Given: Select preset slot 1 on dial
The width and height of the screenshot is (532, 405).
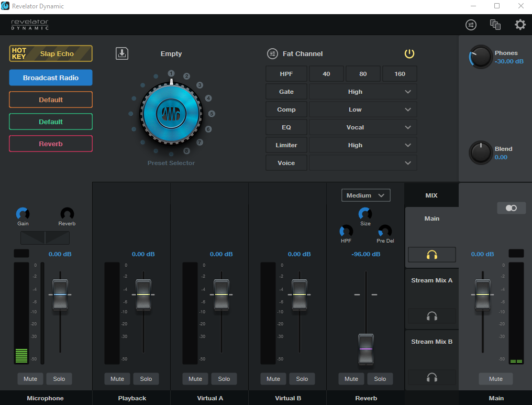Looking at the screenshot, I should coord(171,73).
